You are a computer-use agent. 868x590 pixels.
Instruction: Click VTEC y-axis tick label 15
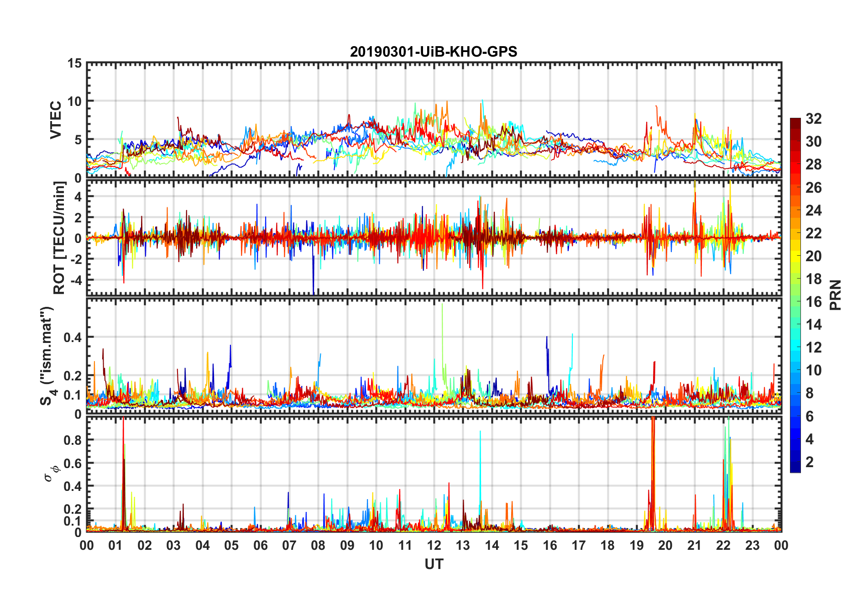[x=74, y=63]
